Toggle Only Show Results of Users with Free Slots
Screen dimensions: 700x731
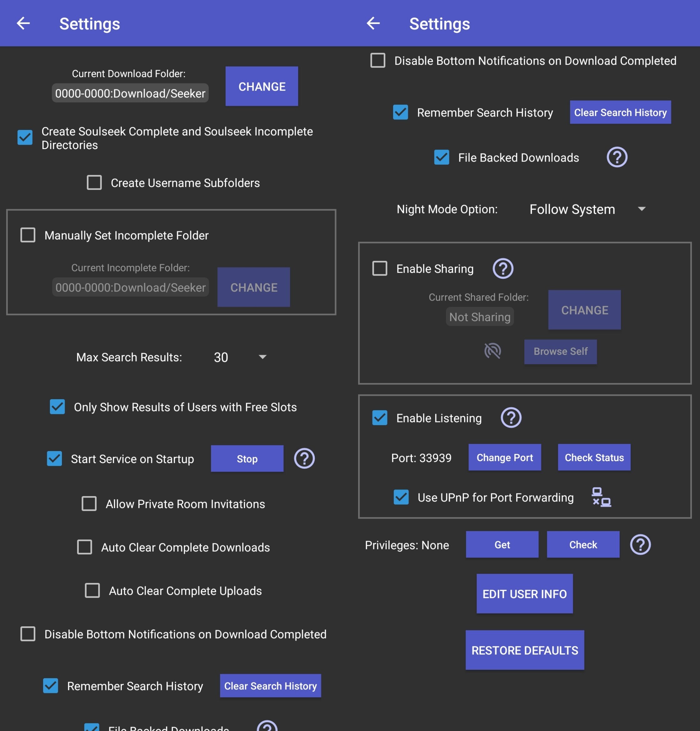57,407
